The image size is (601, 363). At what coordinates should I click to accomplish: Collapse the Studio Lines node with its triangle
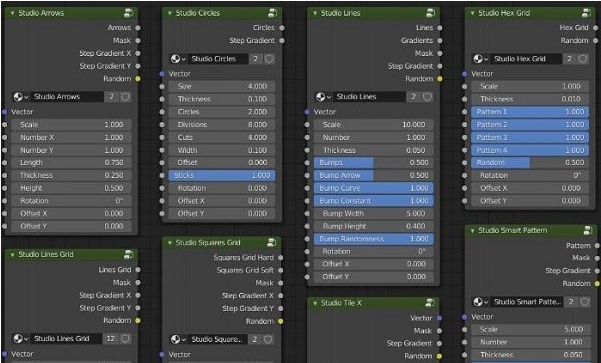point(315,13)
